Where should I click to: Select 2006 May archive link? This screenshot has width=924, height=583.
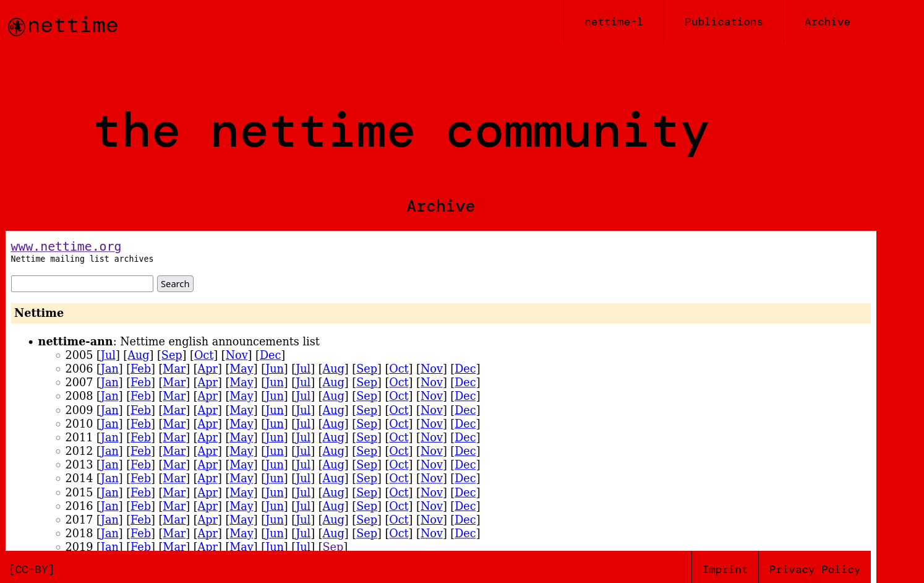coord(241,369)
